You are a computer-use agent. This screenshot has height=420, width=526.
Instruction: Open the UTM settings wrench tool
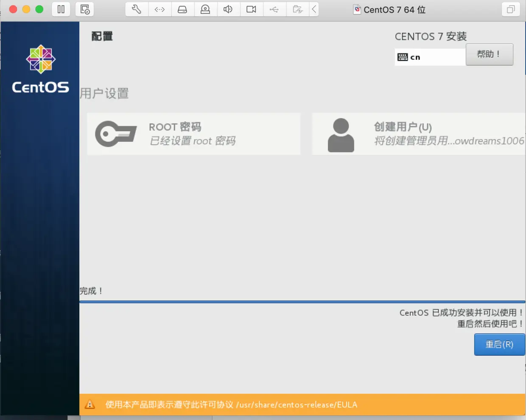pyautogui.click(x=136, y=9)
